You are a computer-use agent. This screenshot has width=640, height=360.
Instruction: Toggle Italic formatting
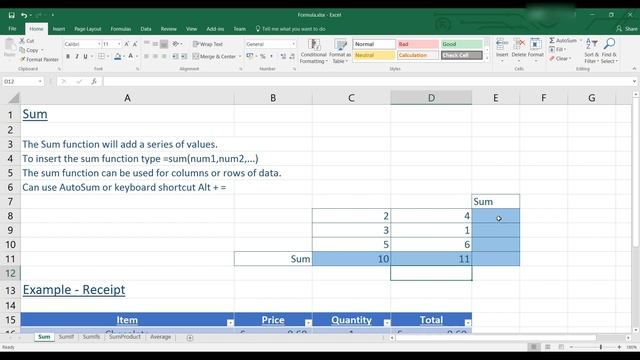point(76,56)
